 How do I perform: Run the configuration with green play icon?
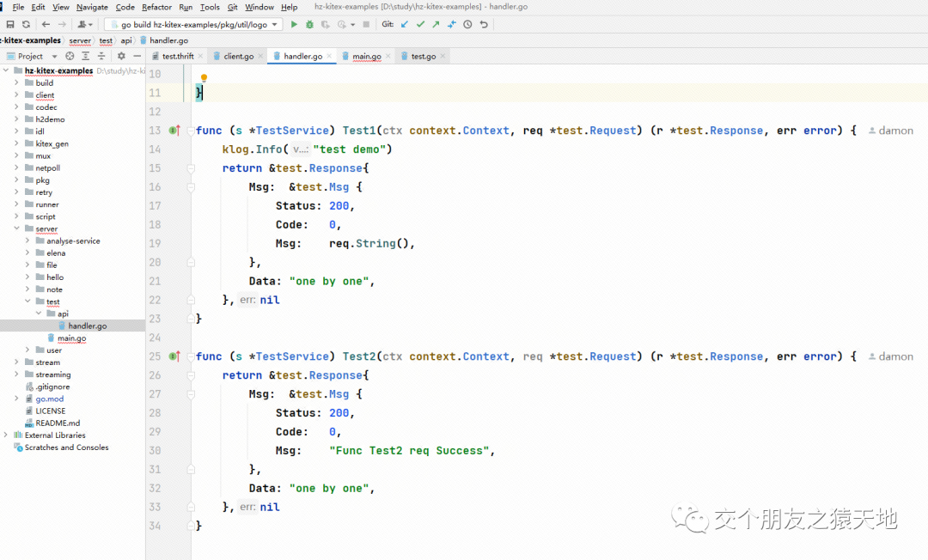294,24
